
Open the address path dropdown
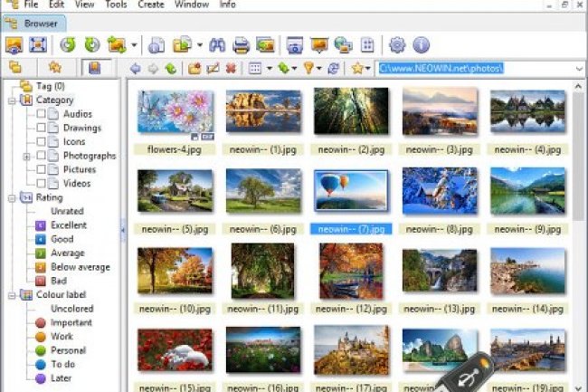pyautogui.click(x=578, y=68)
